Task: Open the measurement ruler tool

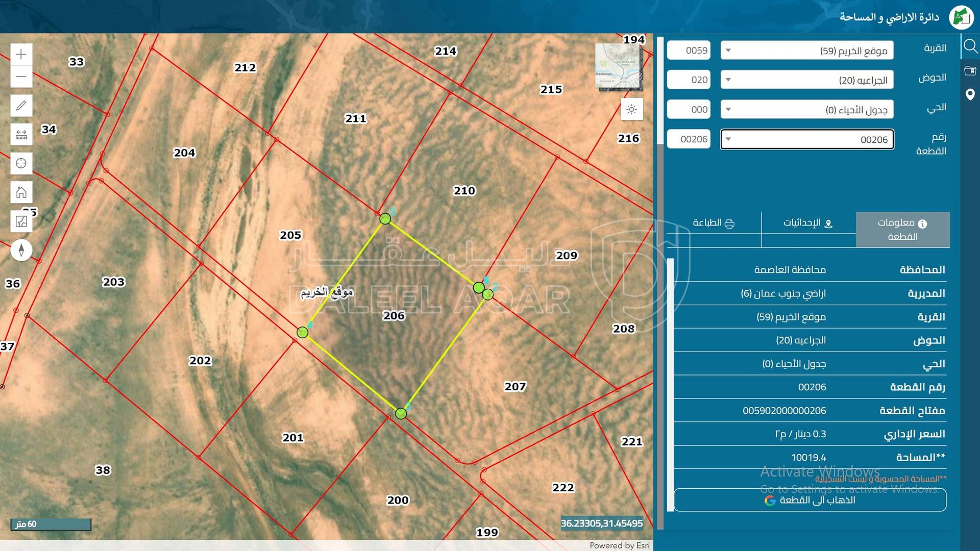Action: [21, 135]
